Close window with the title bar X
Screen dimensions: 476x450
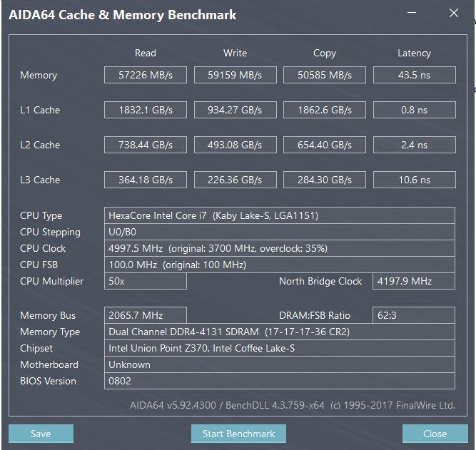click(454, 13)
